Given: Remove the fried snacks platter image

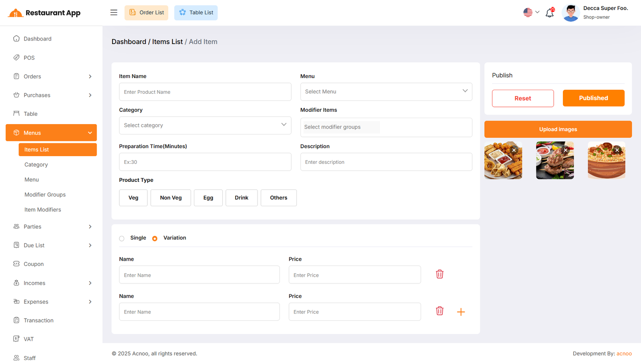Looking at the screenshot, I should pyautogui.click(x=514, y=150).
